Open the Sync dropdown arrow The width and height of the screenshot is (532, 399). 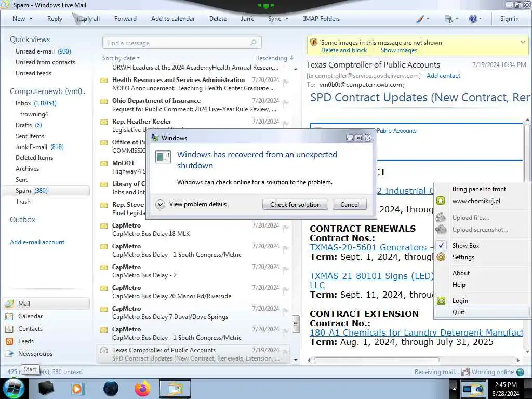pos(287,19)
